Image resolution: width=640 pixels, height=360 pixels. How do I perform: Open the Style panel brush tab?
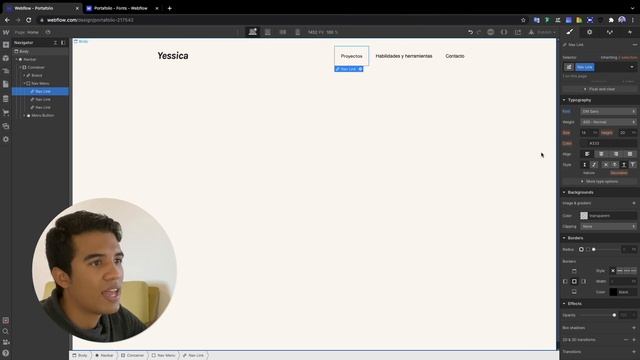coord(570,32)
